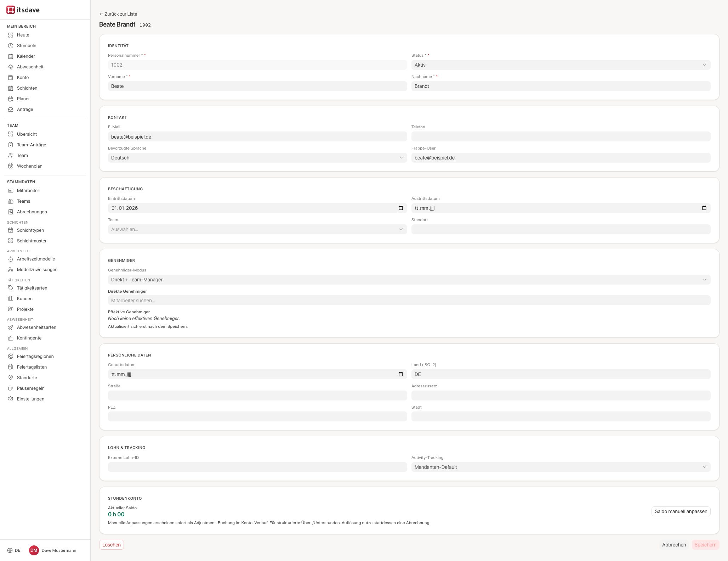This screenshot has width=728, height=561.
Task: Click the PLZ input field
Action: (257, 416)
